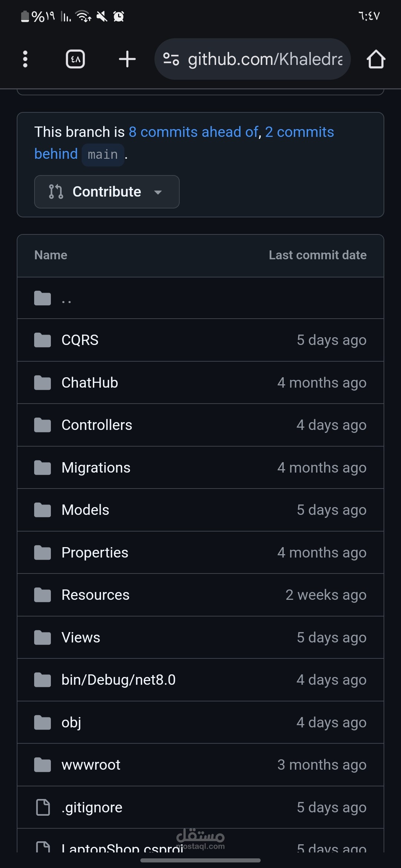Open the Models folder
The height and width of the screenshot is (868, 401).
coord(85,510)
